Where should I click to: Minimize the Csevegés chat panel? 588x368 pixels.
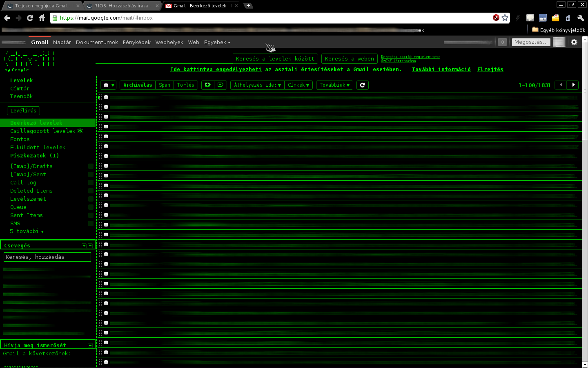(90, 246)
